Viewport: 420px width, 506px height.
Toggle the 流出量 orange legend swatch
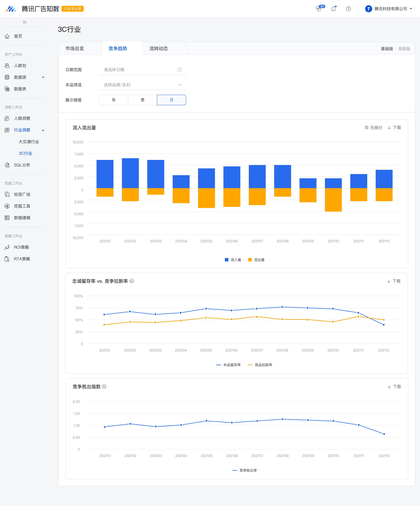250,260
